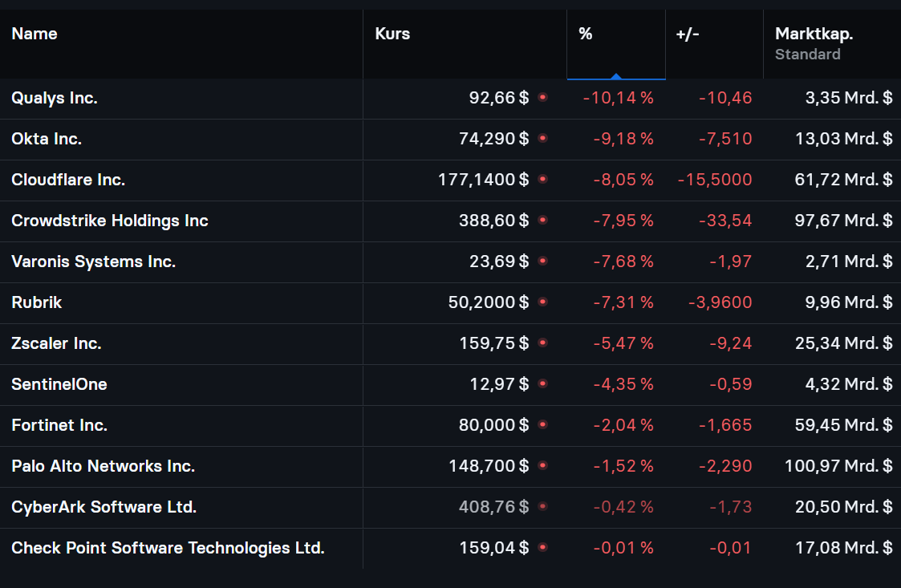901x588 pixels.
Task: Sort by the +/- change column header
Action: (x=688, y=34)
